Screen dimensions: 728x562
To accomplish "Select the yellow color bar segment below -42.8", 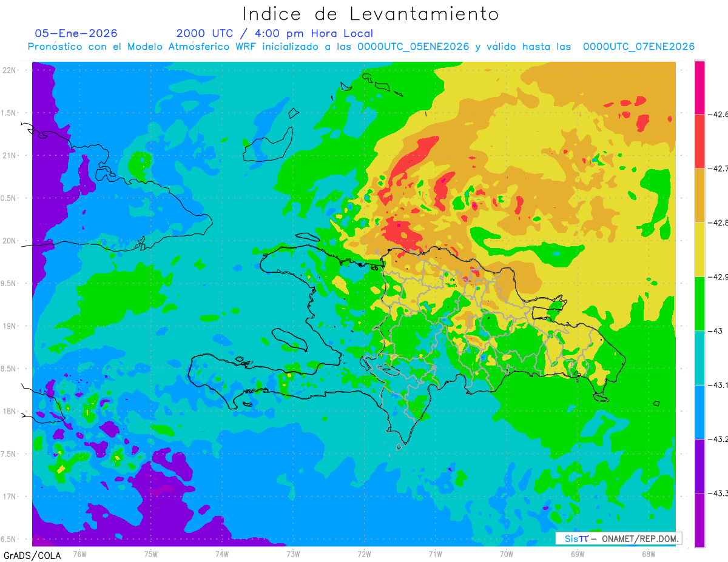I will click(699, 249).
